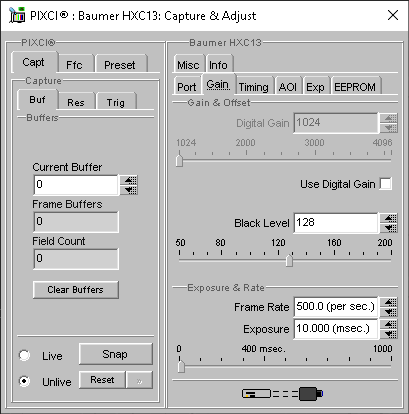The width and height of the screenshot is (409, 414).
Task: Click the camera connection status icon
Action: pyautogui.click(x=282, y=394)
